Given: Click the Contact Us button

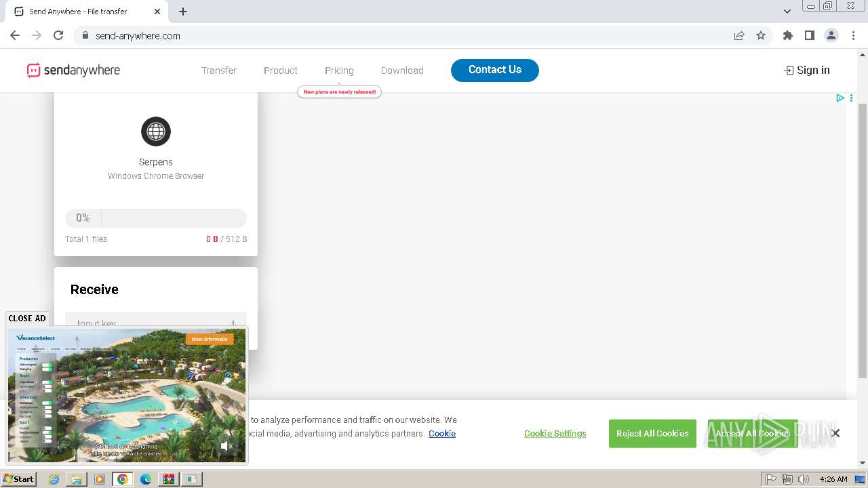Looking at the screenshot, I should click(495, 70).
